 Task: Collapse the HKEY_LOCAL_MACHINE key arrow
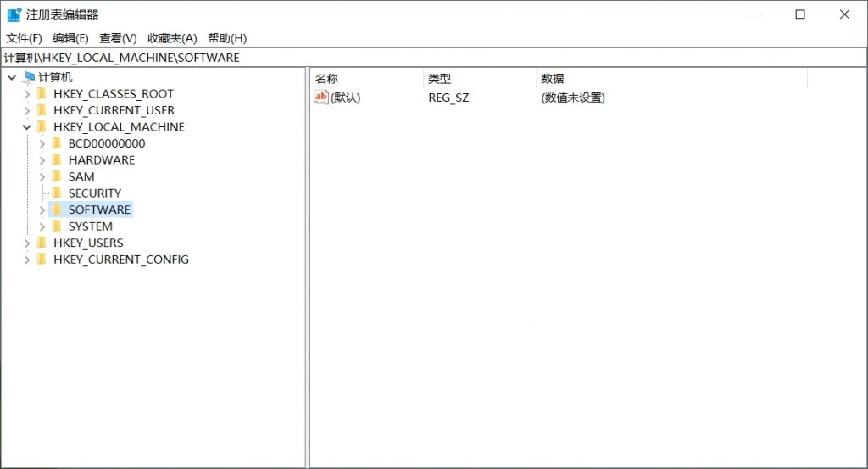click(x=26, y=127)
